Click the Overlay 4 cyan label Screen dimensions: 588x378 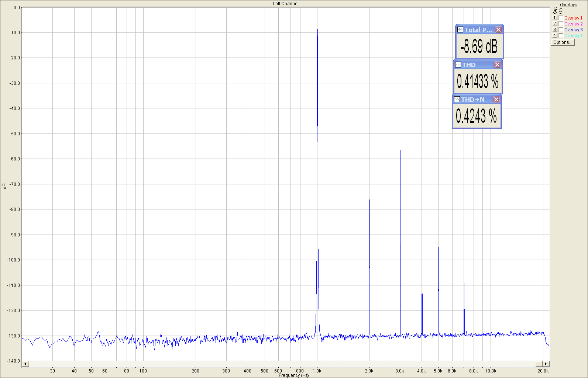click(x=573, y=35)
